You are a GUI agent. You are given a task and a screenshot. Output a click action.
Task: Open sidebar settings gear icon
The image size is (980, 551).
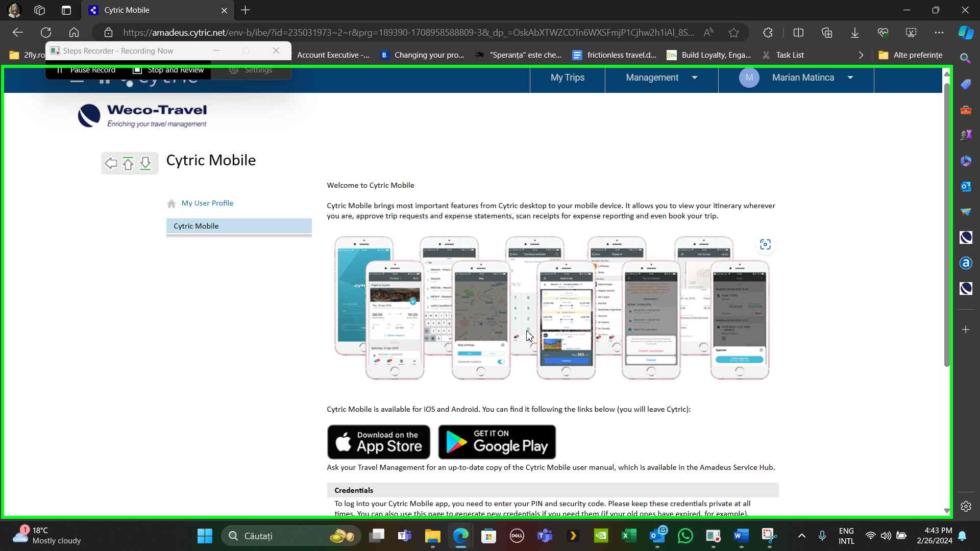pyautogui.click(x=966, y=506)
